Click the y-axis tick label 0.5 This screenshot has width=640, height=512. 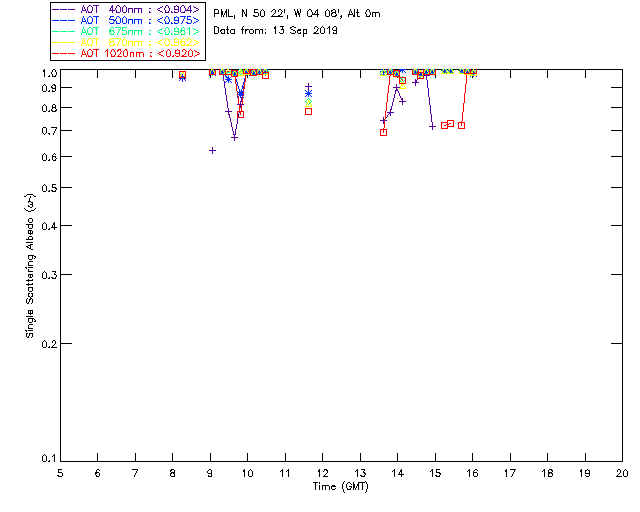49,188
